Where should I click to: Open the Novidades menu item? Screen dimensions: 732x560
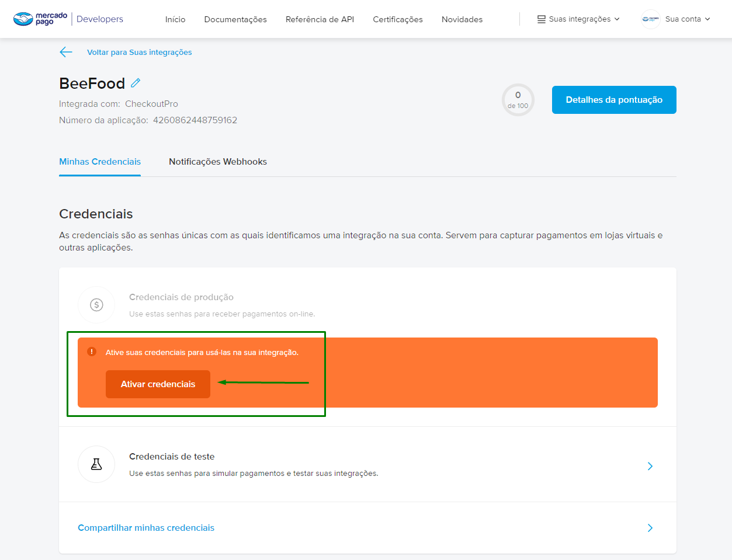tap(462, 19)
